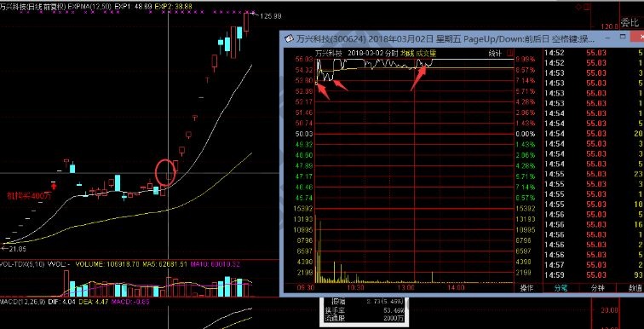The width and height of the screenshot is (644, 329).
Task: Open the 统计 statistics button
Action: point(496,53)
